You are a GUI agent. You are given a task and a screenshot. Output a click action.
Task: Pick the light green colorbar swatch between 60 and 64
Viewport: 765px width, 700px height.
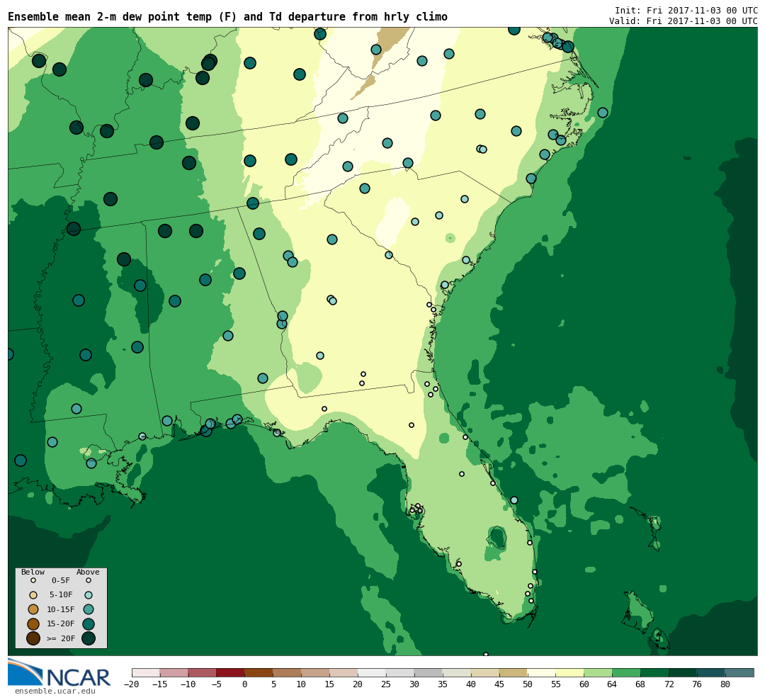click(x=598, y=672)
